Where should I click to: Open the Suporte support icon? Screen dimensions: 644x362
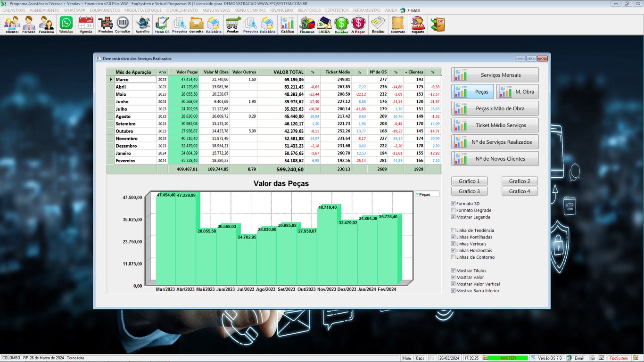(x=418, y=25)
